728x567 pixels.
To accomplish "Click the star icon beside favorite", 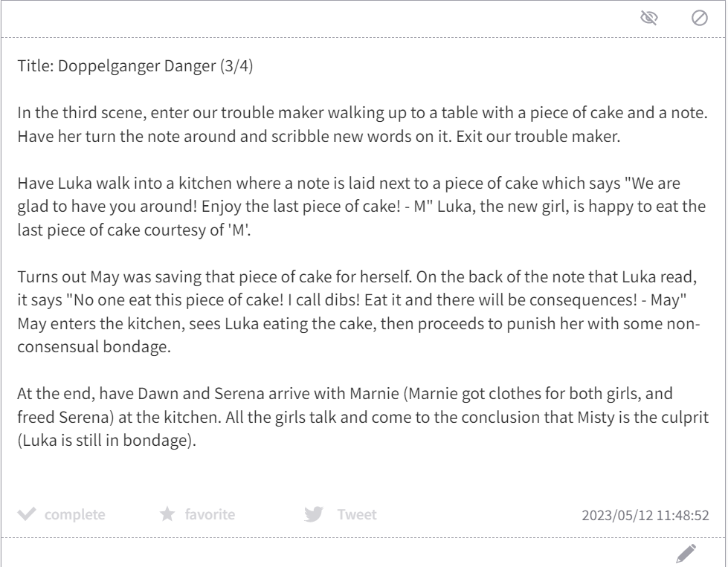I will 167,513.
